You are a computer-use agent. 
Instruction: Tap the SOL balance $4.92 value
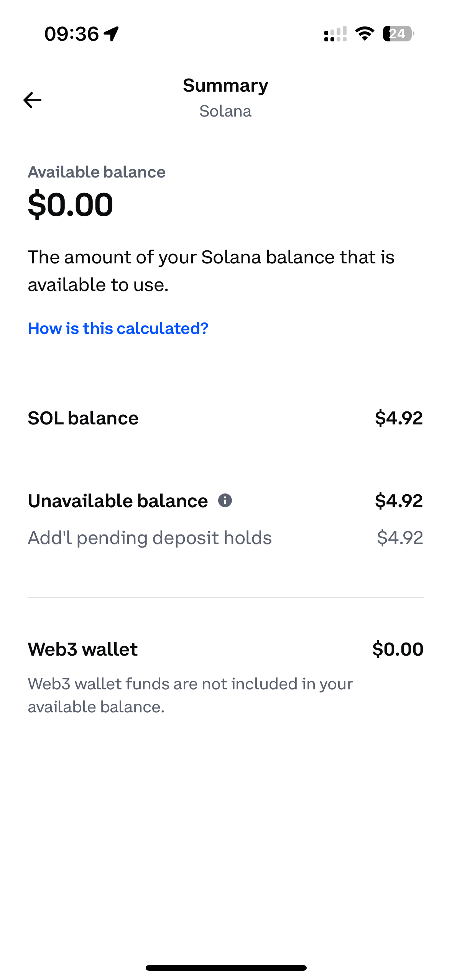[x=399, y=418]
